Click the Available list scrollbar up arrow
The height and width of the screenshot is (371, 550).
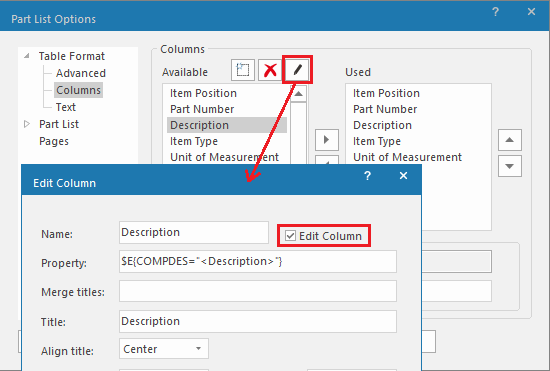pos(299,93)
